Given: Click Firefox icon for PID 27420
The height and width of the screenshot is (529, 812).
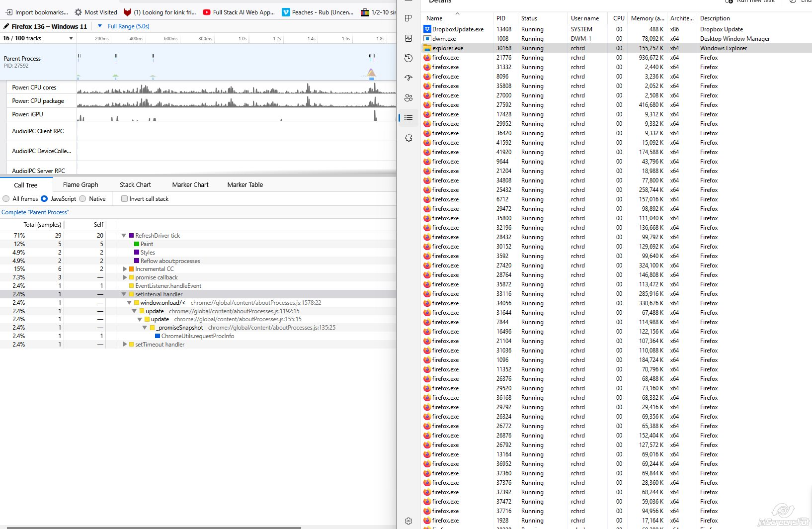Looking at the screenshot, I should click(427, 265).
